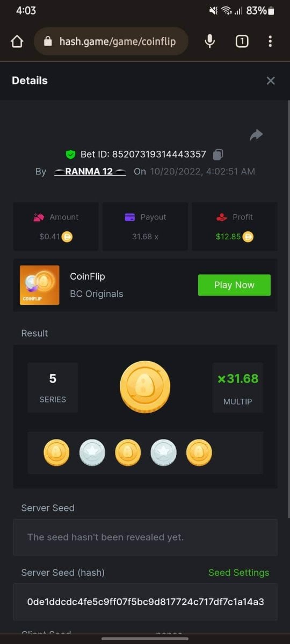Open RANMA 12 player profile
The width and height of the screenshot is (290, 644).
(90, 172)
